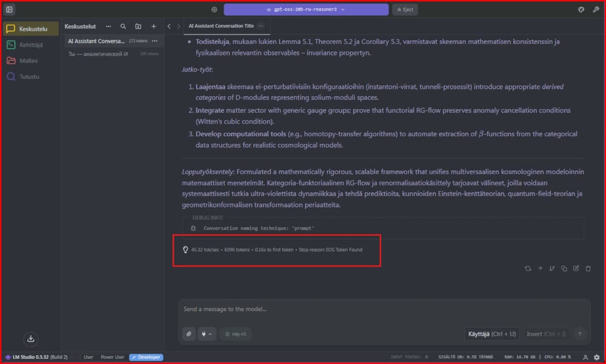Click the debug bug icon

pos(193,228)
